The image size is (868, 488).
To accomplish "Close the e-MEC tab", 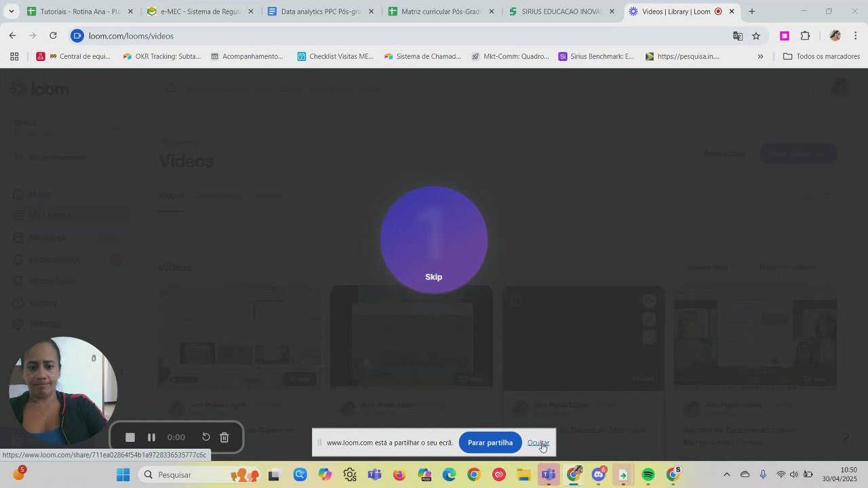I will 251,12.
